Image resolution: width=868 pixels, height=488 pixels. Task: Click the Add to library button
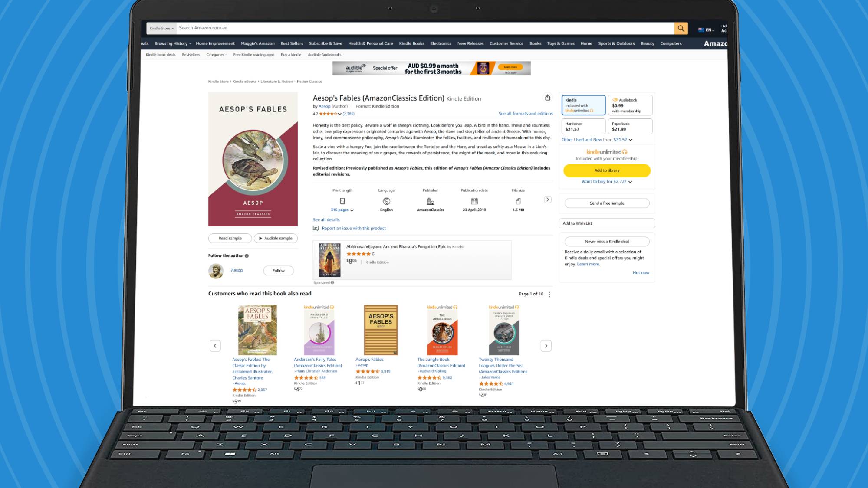click(x=607, y=170)
